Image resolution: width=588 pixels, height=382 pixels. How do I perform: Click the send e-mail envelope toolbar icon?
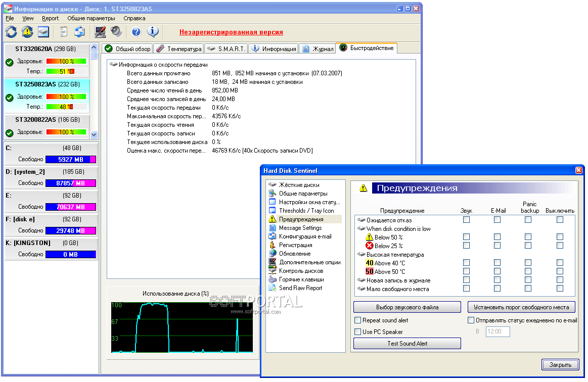click(79, 32)
